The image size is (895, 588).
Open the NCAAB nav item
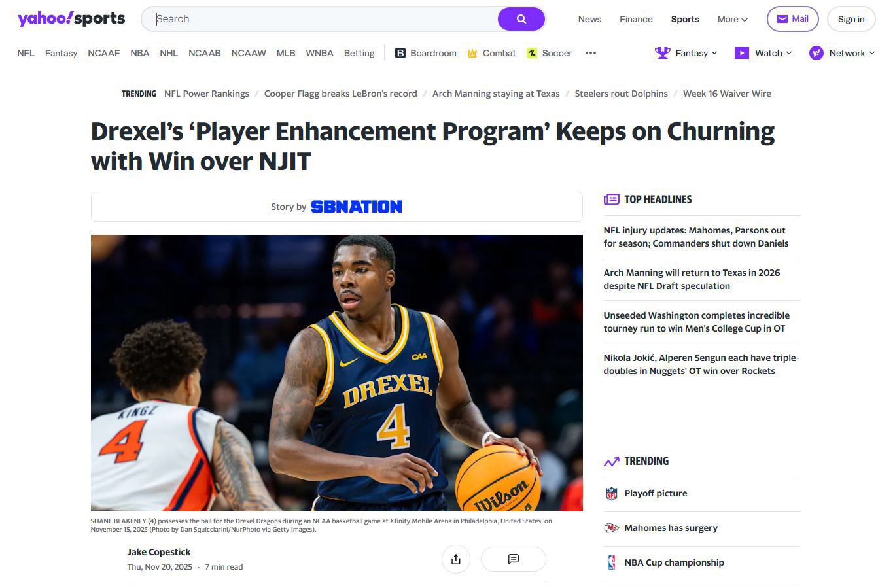coord(205,53)
